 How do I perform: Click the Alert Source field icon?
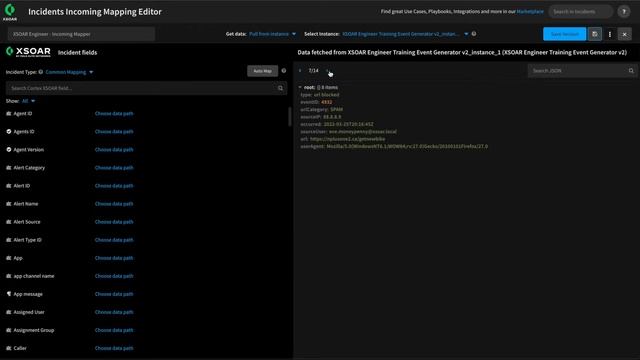[9, 222]
